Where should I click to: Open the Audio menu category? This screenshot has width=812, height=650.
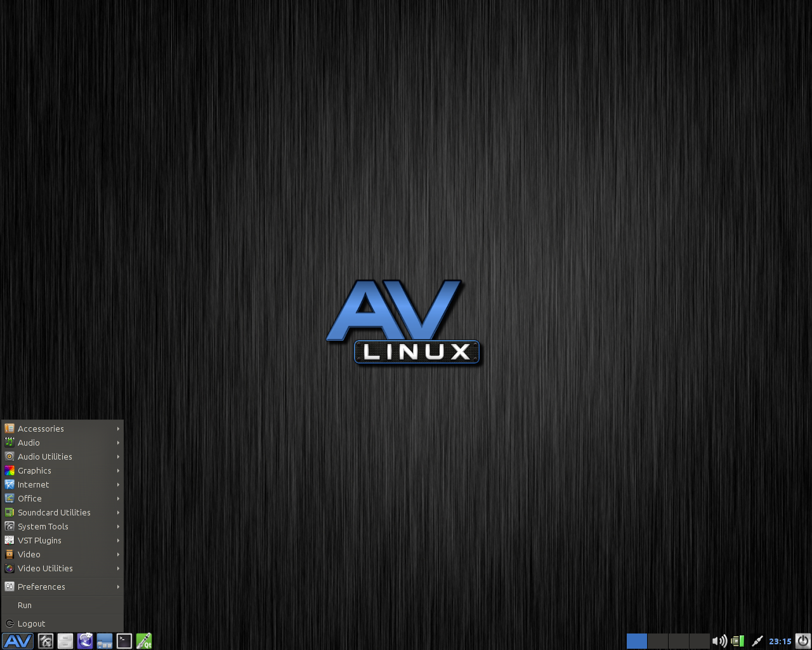coord(62,442)
